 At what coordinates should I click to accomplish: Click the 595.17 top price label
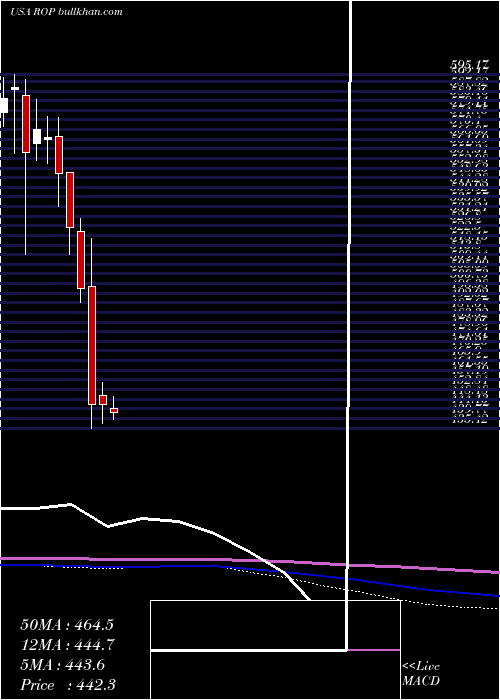469,66
